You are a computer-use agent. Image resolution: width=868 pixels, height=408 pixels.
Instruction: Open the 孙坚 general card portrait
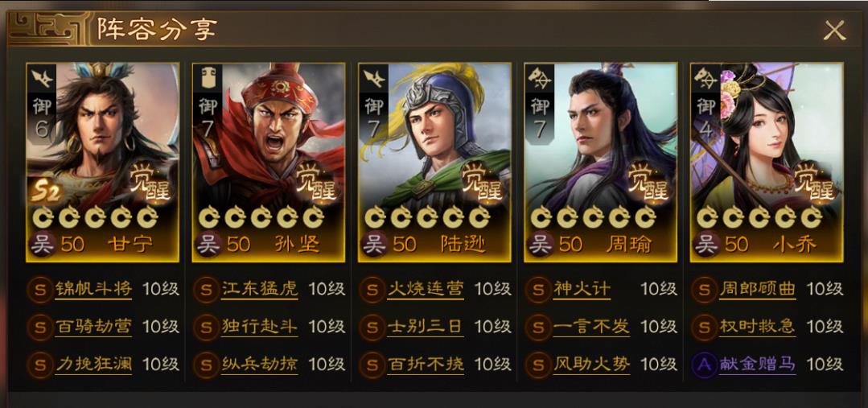pos(269,162)
